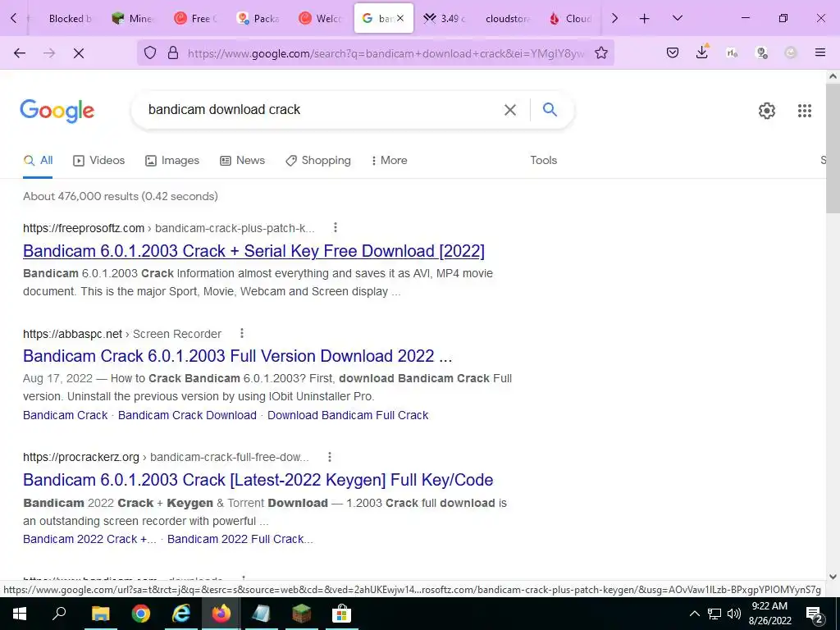
Task: Switch to the Blocked tab
Action: (70, 19)
